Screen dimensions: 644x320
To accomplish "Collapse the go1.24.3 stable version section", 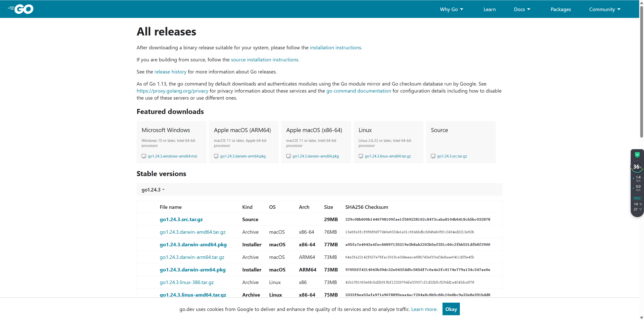I will pyautogui.click(x=153, y=190).
